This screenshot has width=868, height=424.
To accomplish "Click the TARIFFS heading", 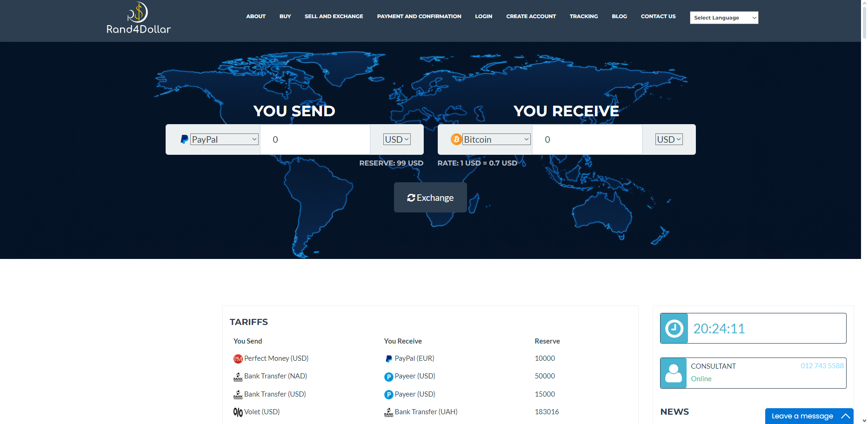I will pos(249,322).
